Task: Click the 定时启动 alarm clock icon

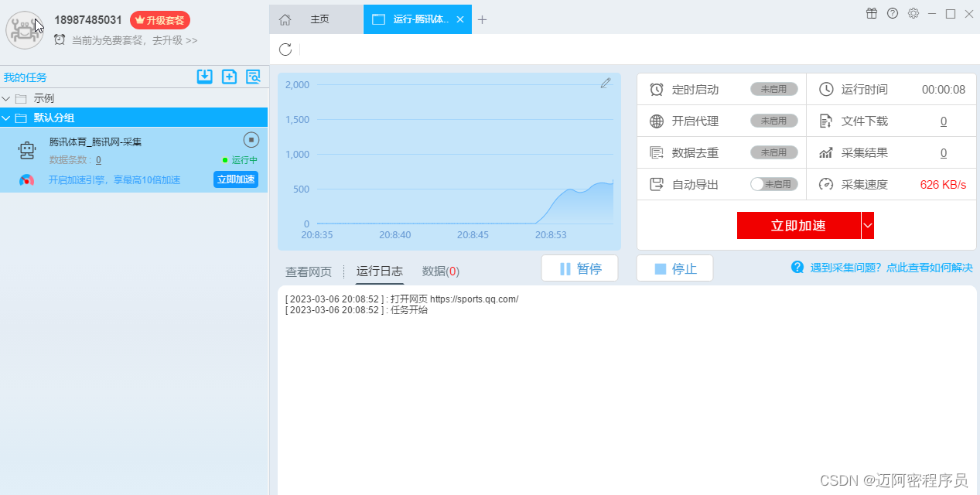Action: tap(657, 89)
